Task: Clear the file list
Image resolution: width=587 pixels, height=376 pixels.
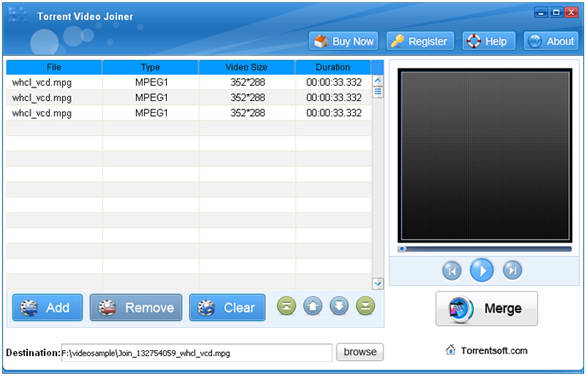Action: (x=227, y=307)
